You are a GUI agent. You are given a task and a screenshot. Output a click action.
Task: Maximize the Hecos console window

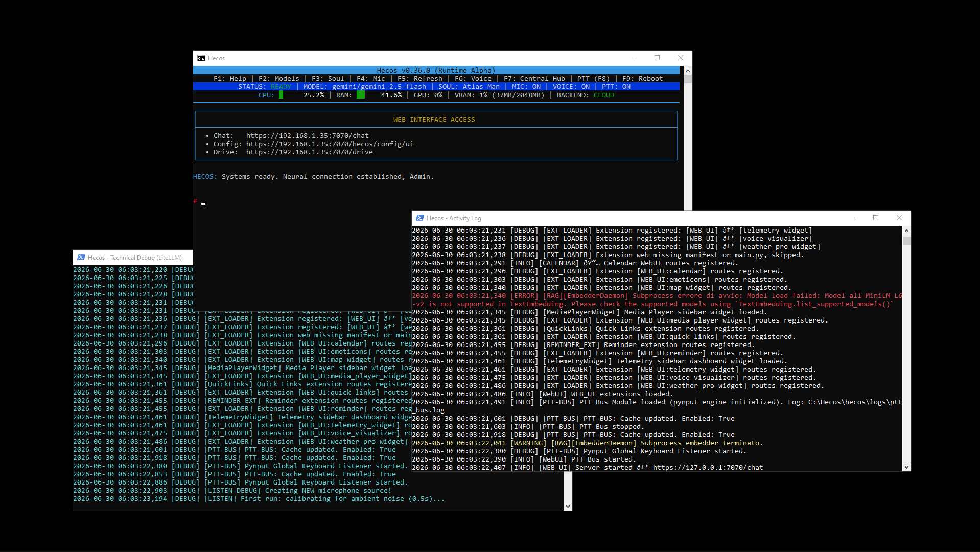click(657, 58)
